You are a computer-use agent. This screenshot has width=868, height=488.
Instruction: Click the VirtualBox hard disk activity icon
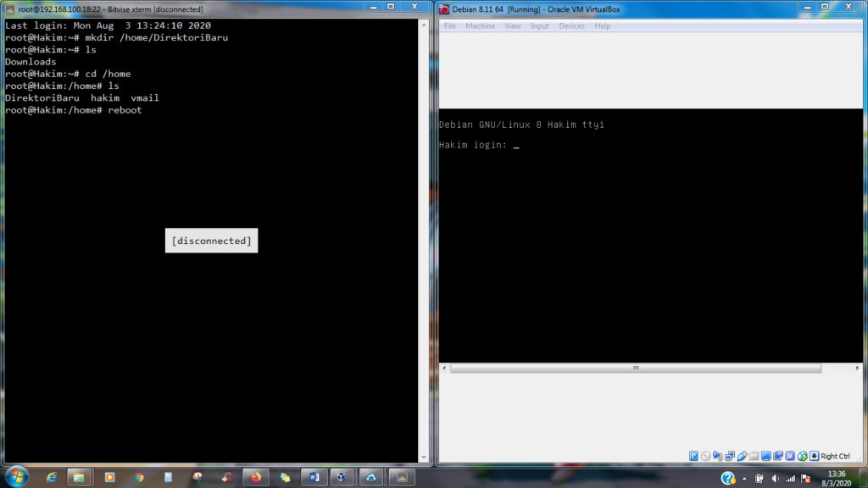[693, 456]
